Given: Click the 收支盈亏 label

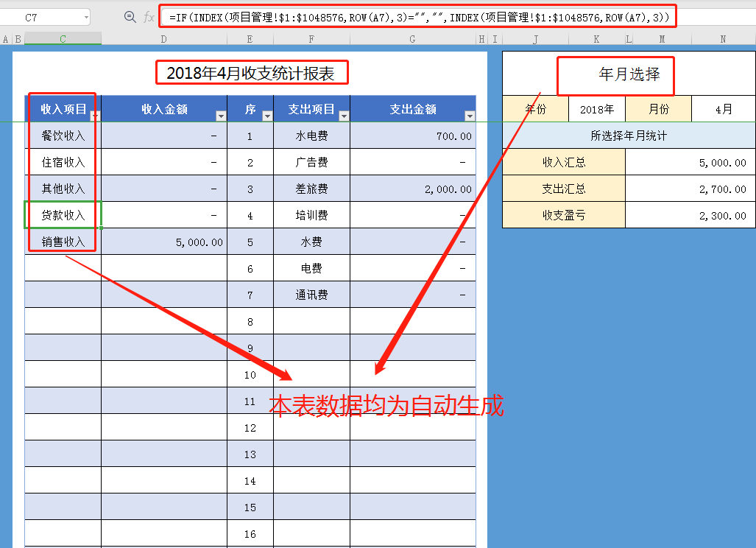Looking at the screenshot, I should coord(564,215).
